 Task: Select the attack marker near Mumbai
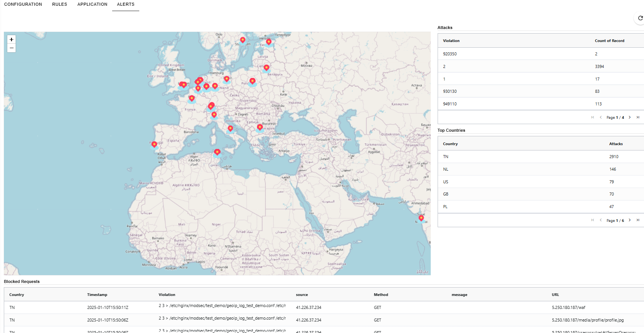[421, 218]
